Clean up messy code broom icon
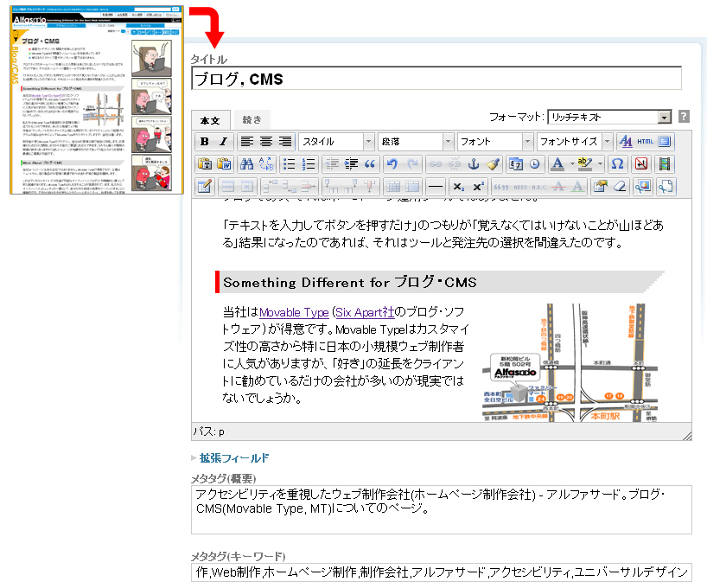This screenshot has width=707, height=588. pos(493,163)
